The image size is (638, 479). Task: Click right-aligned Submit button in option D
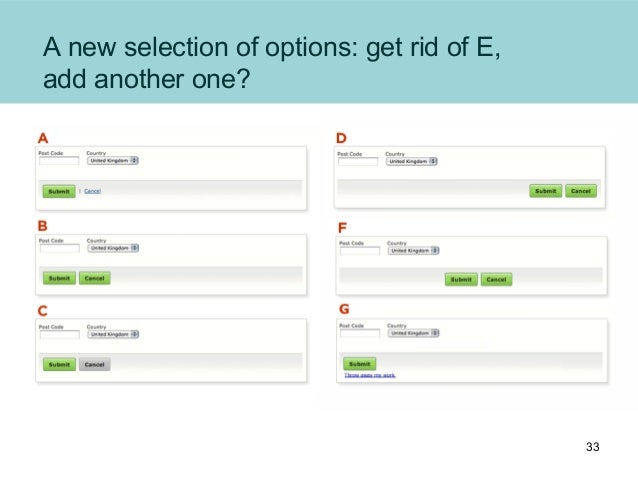tap(546, 191)
